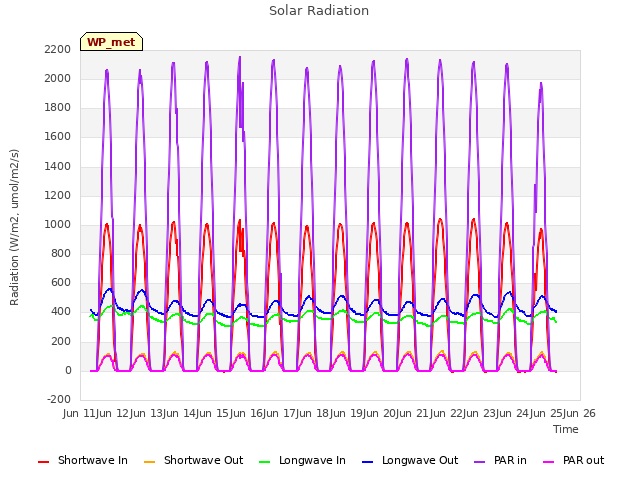This screenshot has height=480, width=640.
Task: Click the 400 y-axis tick label
Action: coord(61,312)
